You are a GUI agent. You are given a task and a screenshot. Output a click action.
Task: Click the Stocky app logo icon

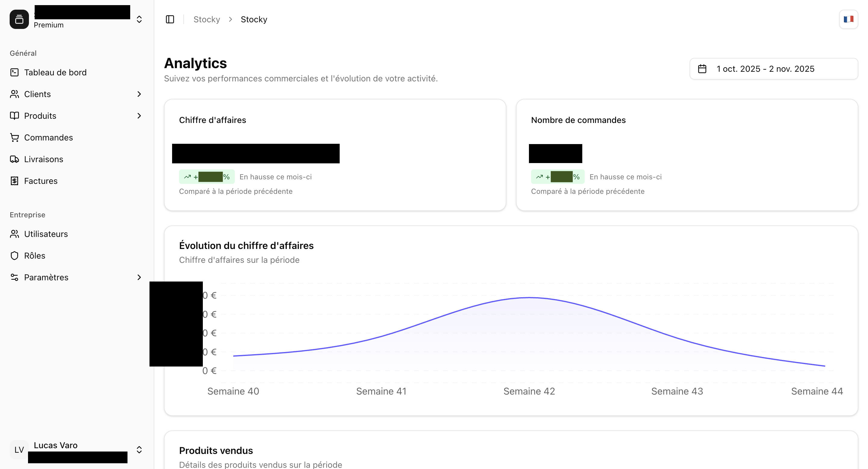(x=19, y=20)
